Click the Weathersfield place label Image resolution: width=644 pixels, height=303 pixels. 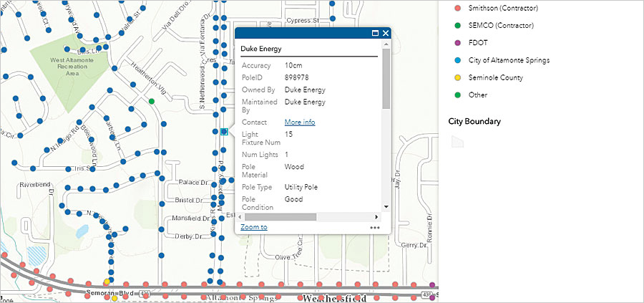pyautogui.click(x=334, y=299)
